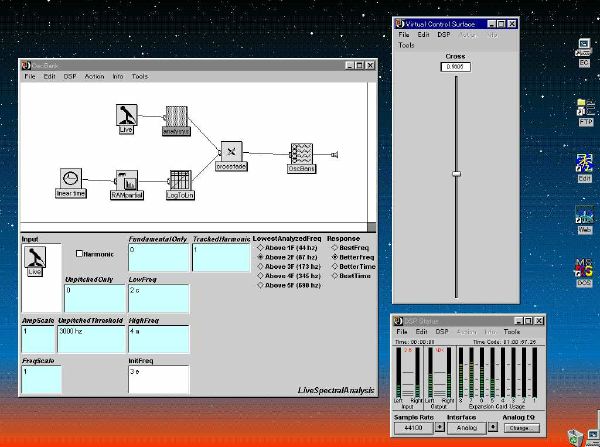
Task: Open Action menu in Osc Bank window
Action: point(94,76)
